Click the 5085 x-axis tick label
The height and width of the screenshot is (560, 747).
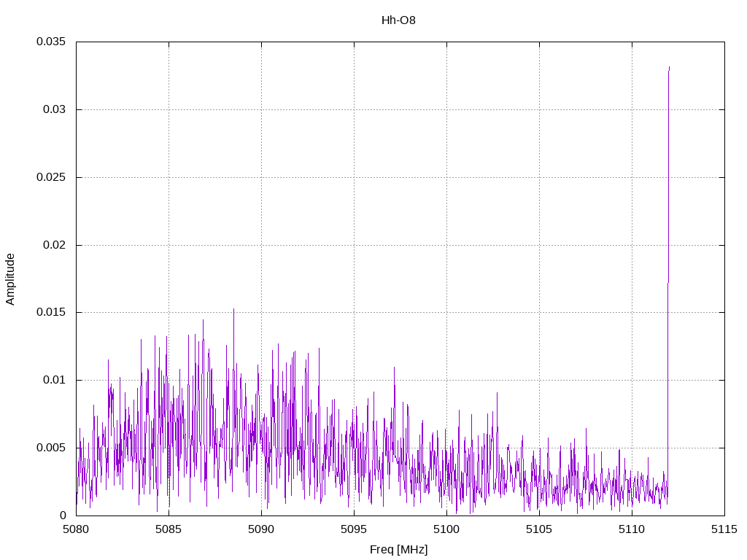point(169,529)
